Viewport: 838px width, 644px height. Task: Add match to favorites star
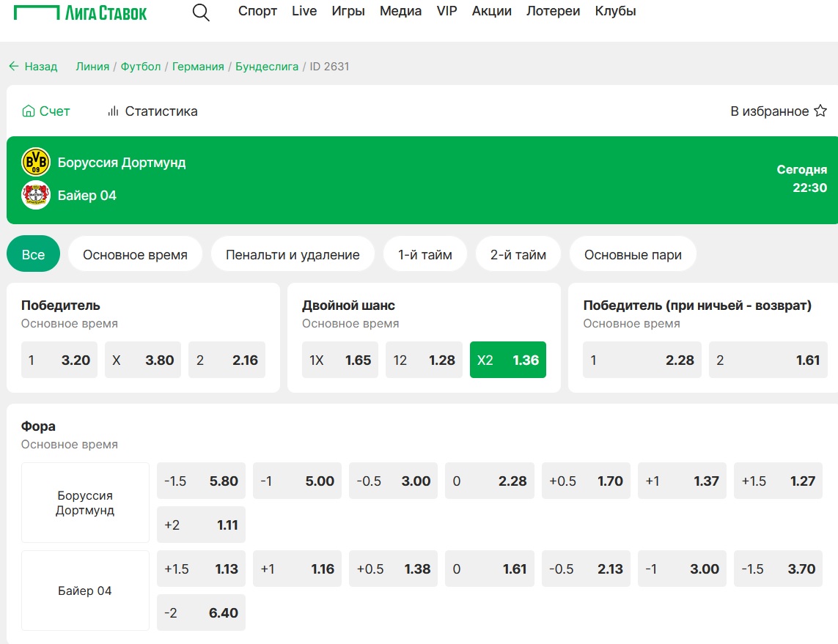pyautogui.click(x=820, y=111)
